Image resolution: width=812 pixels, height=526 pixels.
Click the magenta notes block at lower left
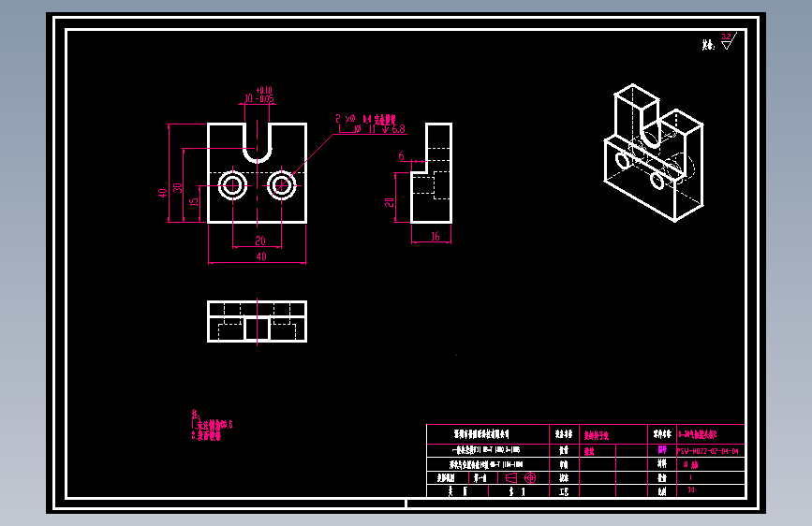(212, 425)
